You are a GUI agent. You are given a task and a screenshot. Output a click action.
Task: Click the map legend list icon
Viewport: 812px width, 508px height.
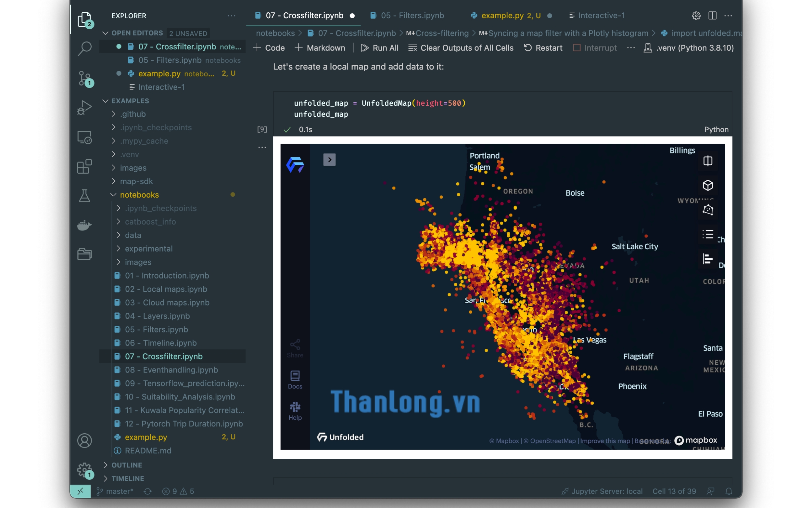click(x=708, y=234)
